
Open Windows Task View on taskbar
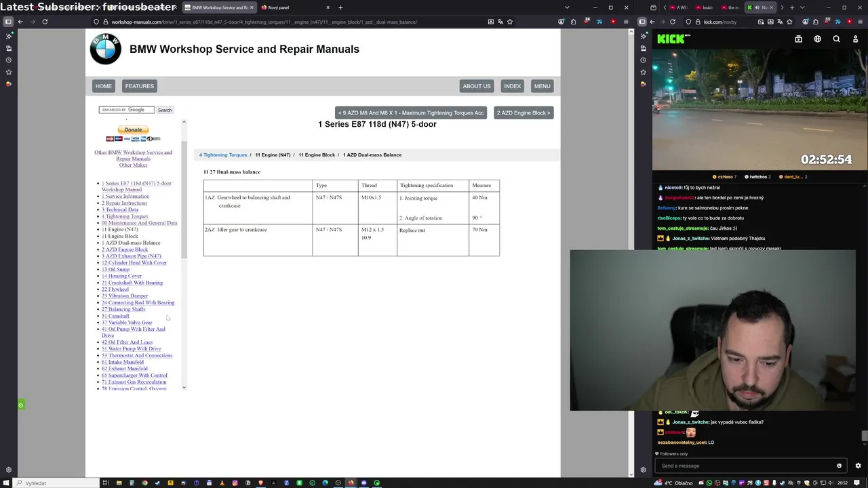coord(105,483)
